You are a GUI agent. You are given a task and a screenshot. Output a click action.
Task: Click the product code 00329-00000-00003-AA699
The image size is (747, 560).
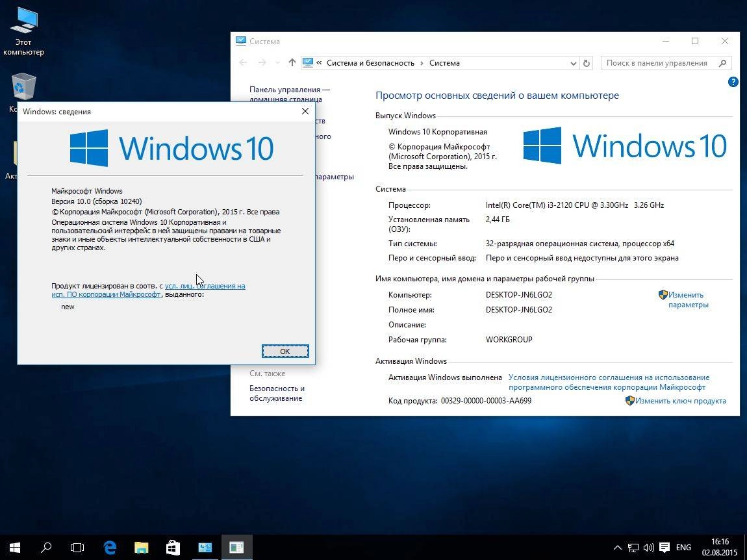coord(486,401)
